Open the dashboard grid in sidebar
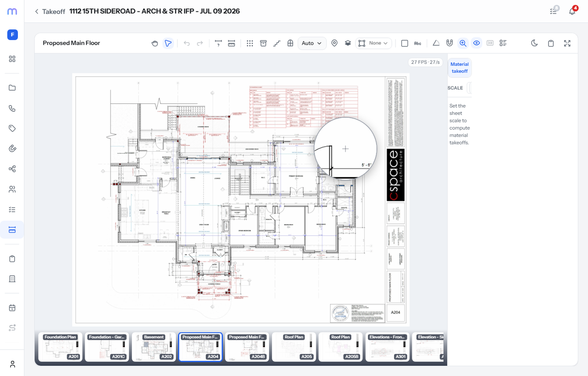The height and width of the screenshot is (376, 588). pos(12,59)
